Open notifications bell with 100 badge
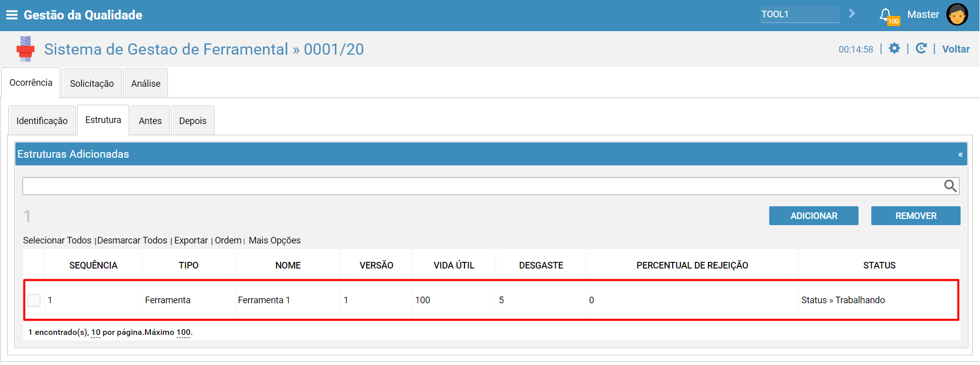Viewport: 980px width, 365px height. click(889, 16)
